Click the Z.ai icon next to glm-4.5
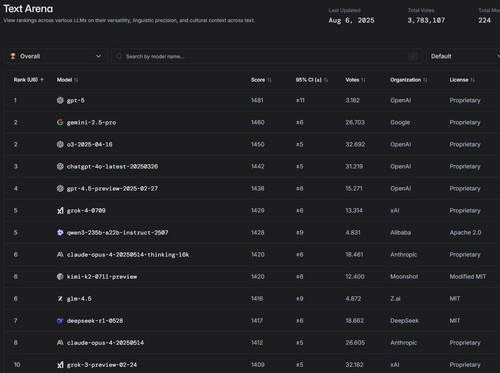500x373 pixels. point(60,298)
